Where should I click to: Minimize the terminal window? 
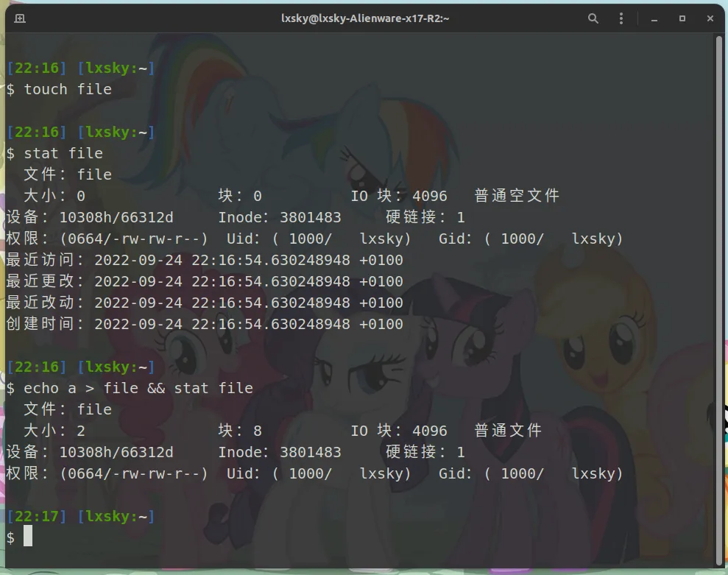pyautogui.click(x=654, y=18)
